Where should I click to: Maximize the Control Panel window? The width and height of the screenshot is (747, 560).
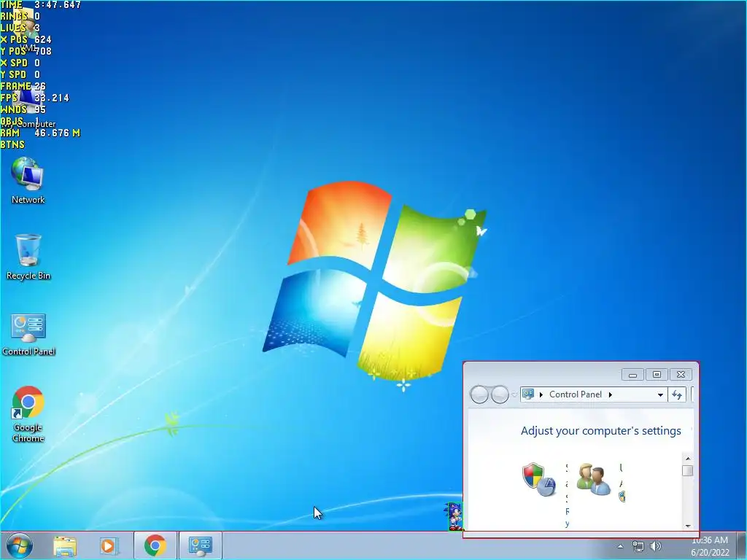pos(657,375)
